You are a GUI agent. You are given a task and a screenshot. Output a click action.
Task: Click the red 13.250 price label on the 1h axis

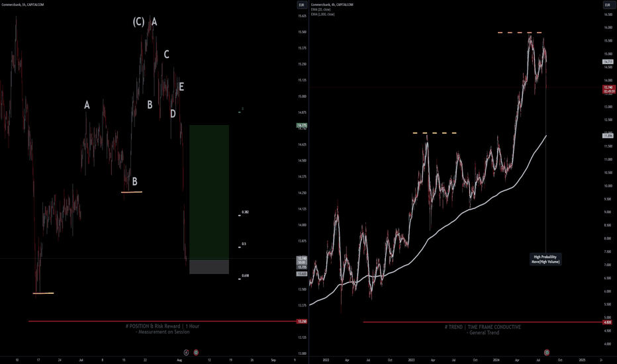(302, 322)
